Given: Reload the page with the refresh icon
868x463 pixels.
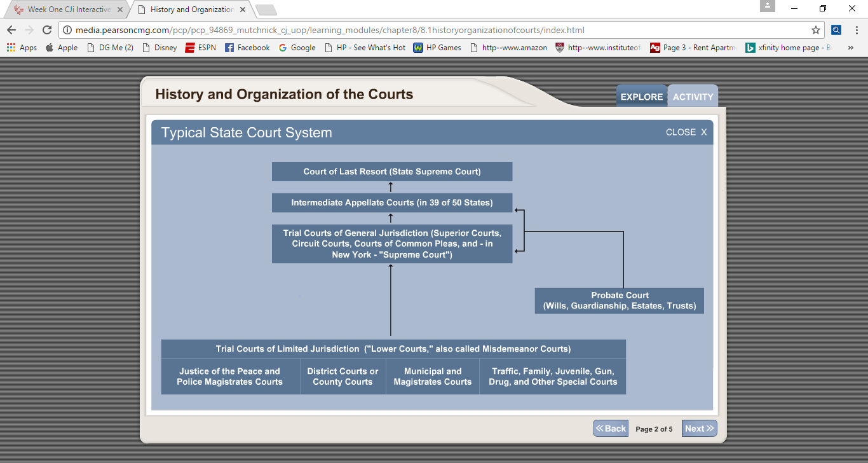Looking at the screenshot, I should click(46, 30).
